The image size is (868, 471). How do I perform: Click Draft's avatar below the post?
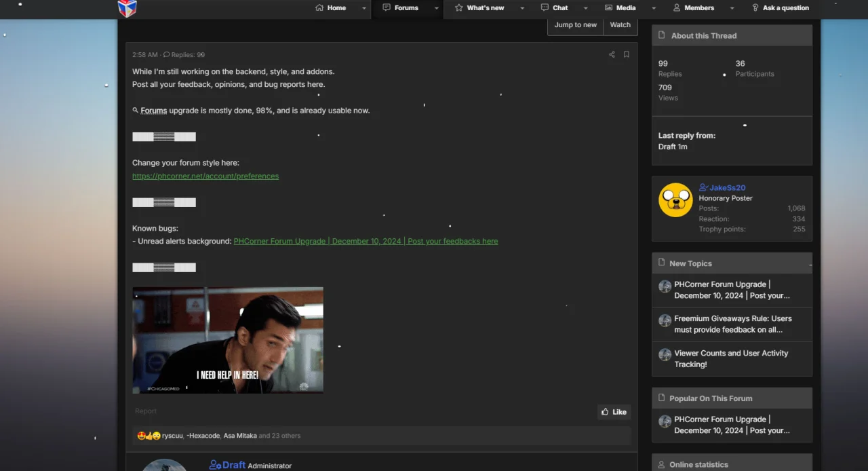click(164, 466)
